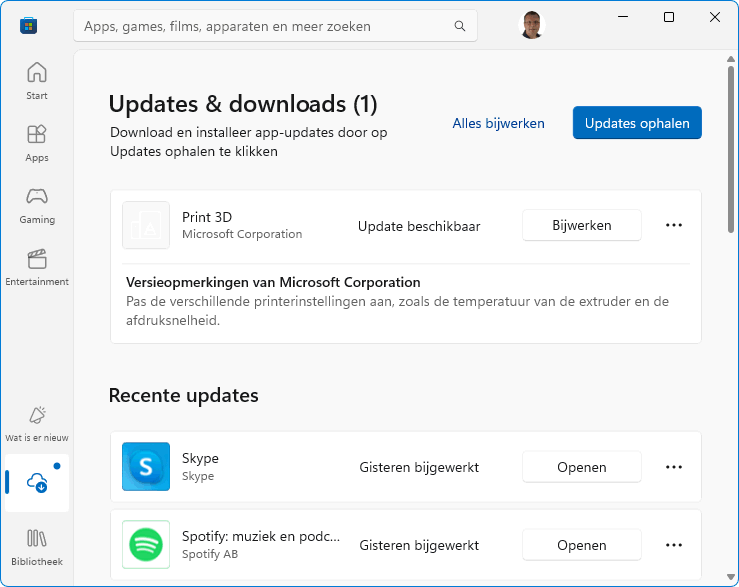This screenshot has height=587, width=739.
Task: Click the Skype app icon
Action: (x=146, y=467)
